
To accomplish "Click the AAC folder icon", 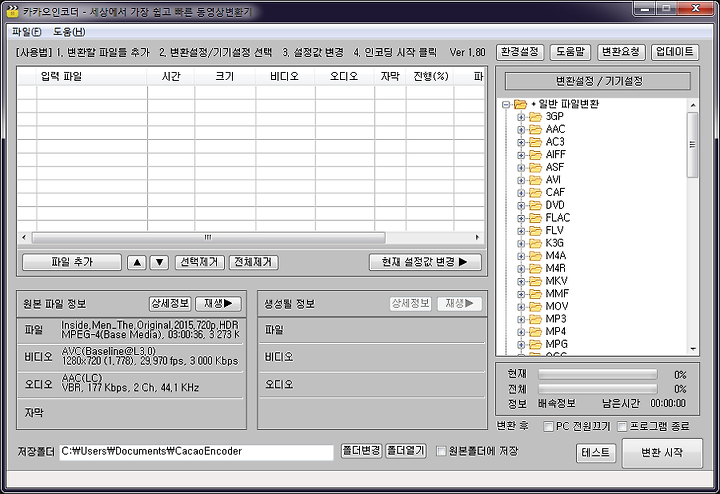I will [x=535, y=129].
